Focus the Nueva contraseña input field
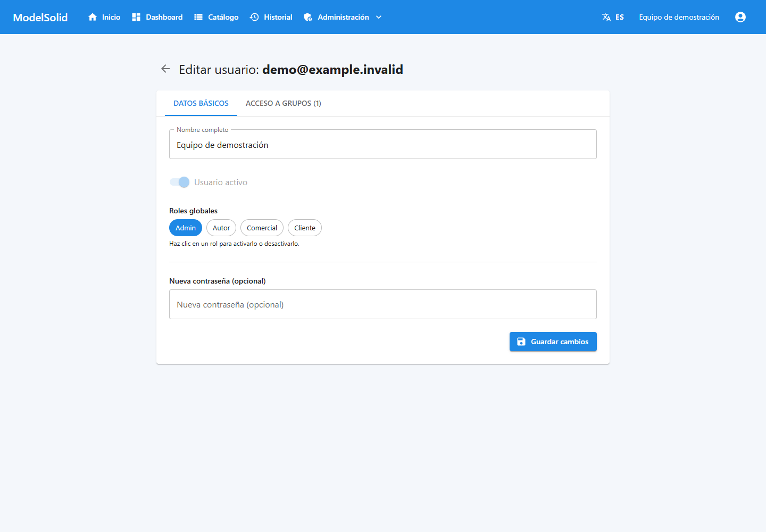 (383, 304)
